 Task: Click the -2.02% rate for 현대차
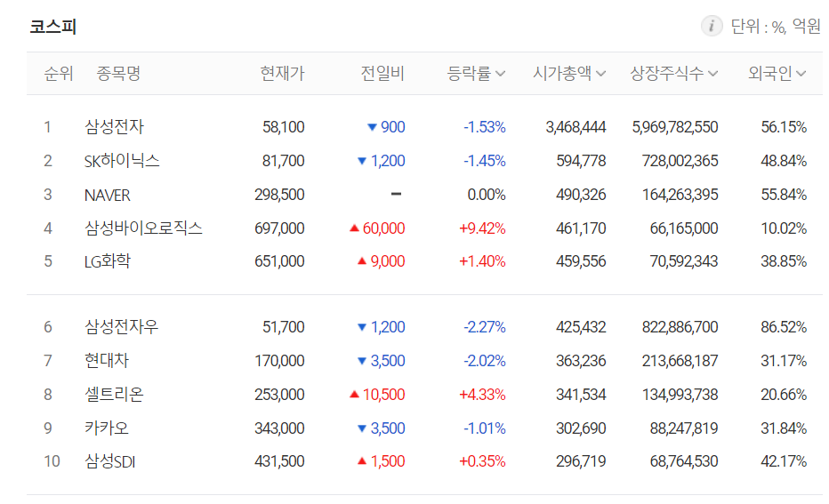pos(485,361)
